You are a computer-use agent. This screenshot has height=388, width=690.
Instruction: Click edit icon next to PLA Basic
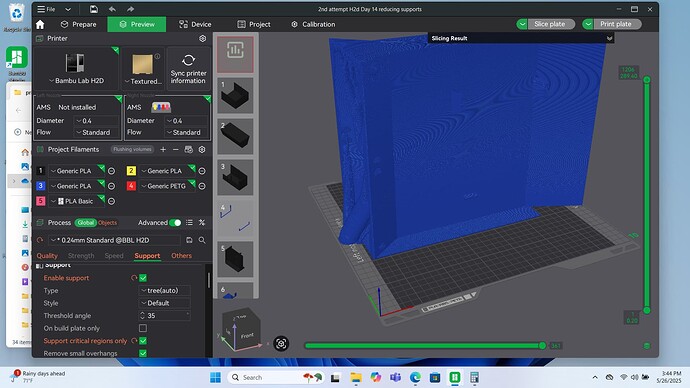click(x=112, y=201)
